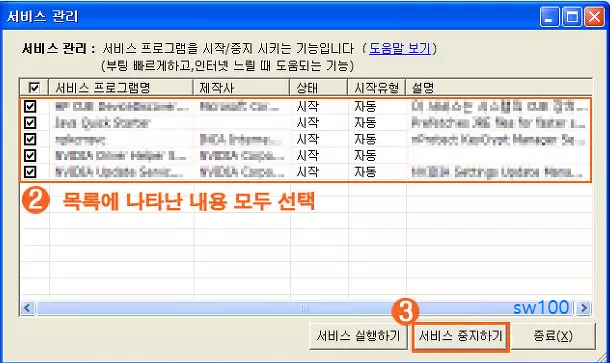The width and height of the screenshot is (610, 363).
Task: Uncheck the npkcmsvc service checkbox
Action: tap(30, 139)
